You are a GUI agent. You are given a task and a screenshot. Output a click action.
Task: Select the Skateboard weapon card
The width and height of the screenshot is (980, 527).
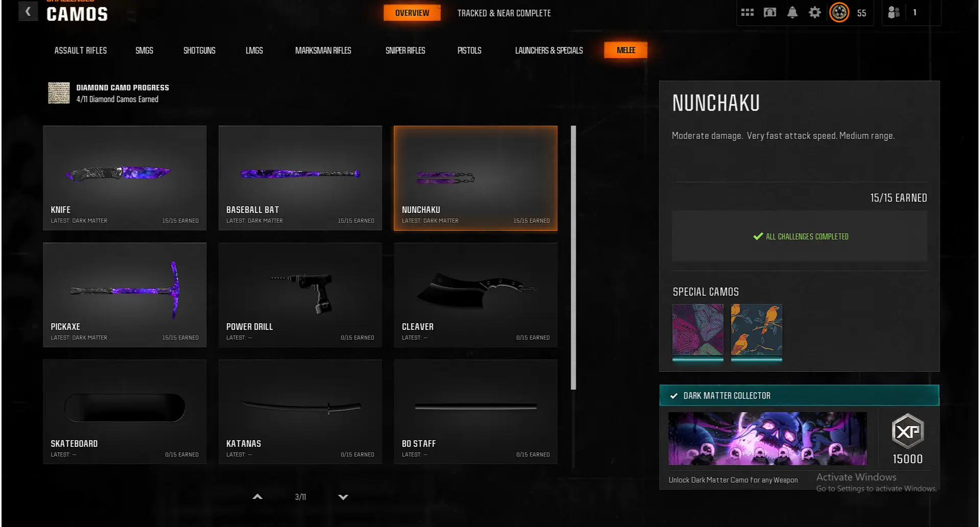click(x=125, y=412)
